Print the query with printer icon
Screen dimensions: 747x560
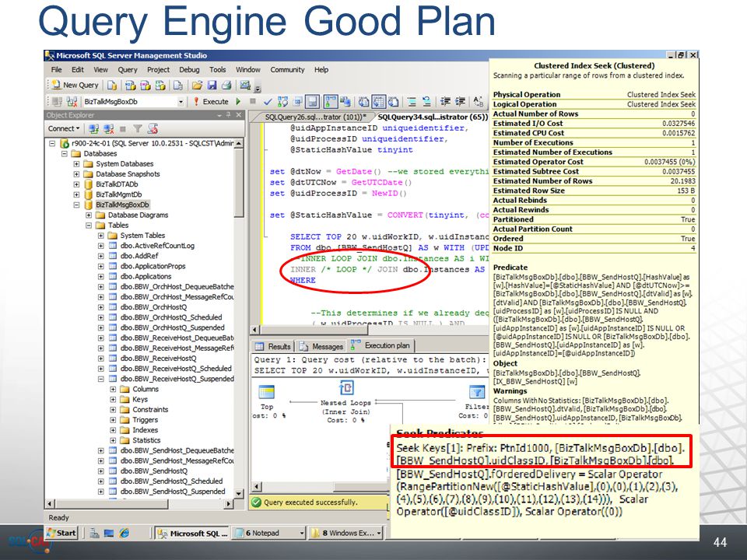click(226, 86)
